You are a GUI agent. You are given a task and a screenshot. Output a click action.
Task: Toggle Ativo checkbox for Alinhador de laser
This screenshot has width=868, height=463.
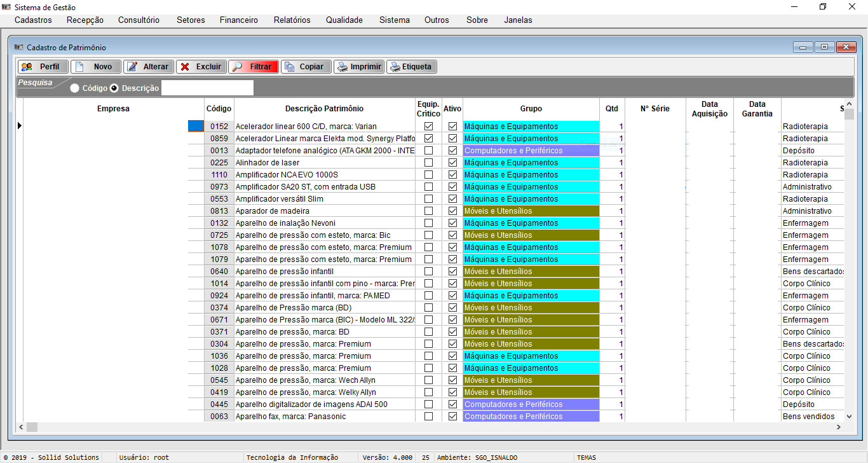(452, 163)
